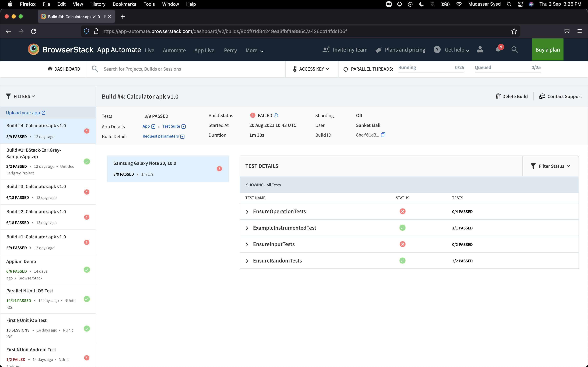
Task: Open the Bookmarks menu in menu bar
Action: 124,4
